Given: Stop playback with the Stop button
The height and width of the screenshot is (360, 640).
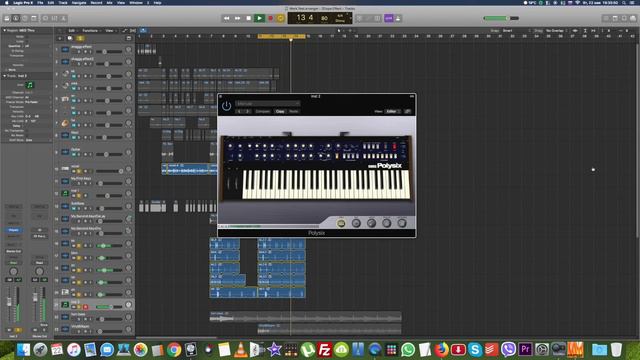Looking at the screenshot, I should (249, 18).
